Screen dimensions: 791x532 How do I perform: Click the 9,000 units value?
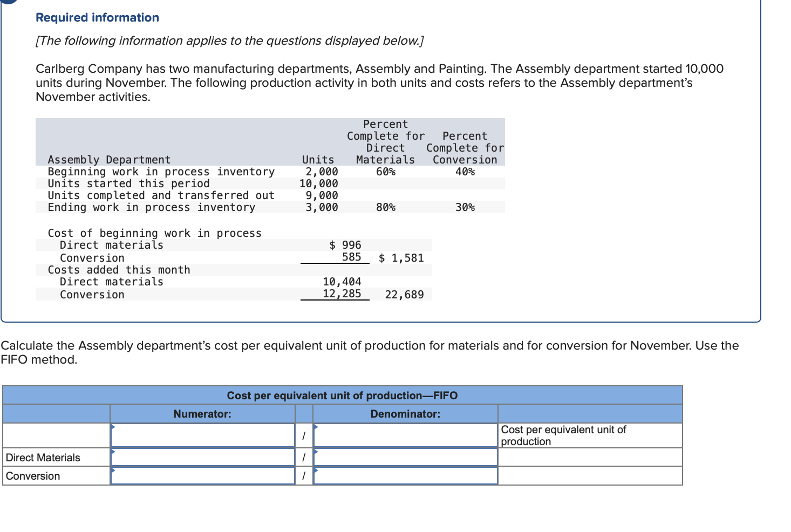click(x=322, y=195)
